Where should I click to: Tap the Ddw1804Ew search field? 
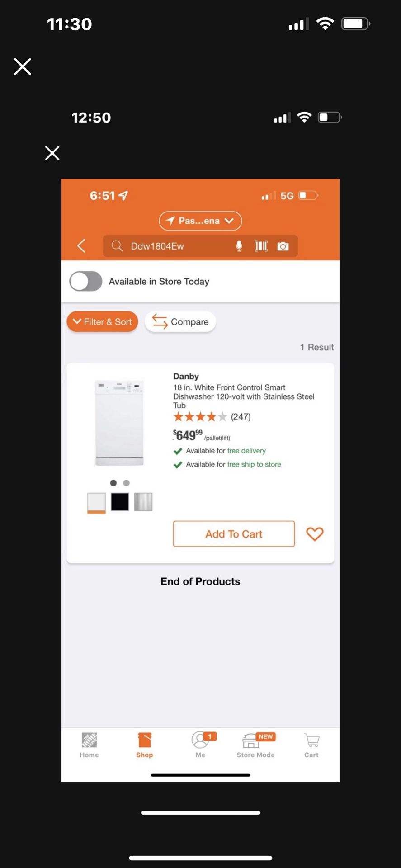pos(200,246)
